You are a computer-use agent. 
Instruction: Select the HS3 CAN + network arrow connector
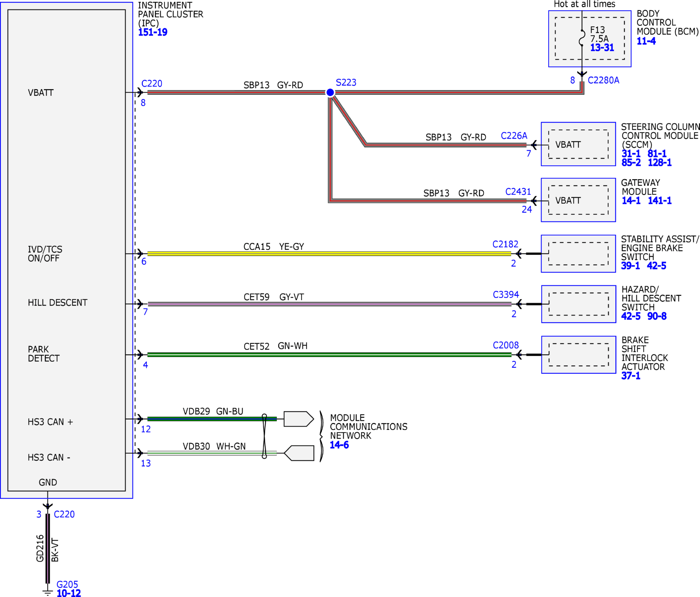(299, 419)
